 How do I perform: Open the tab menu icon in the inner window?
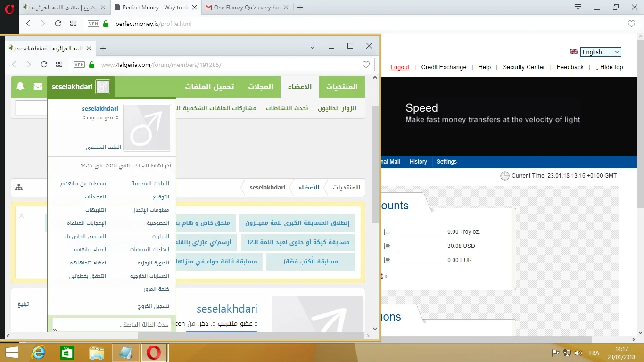[312, 46]
